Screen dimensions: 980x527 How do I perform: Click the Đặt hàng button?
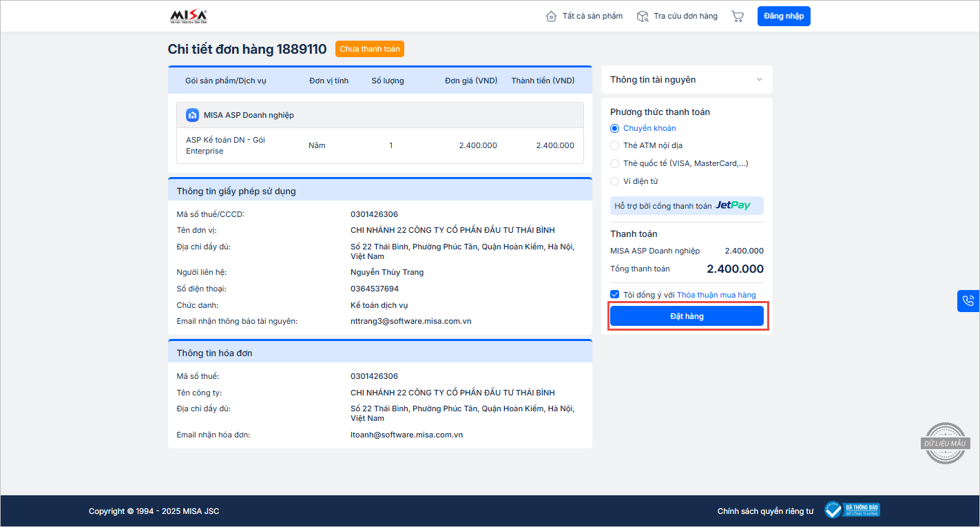(687, 316)
